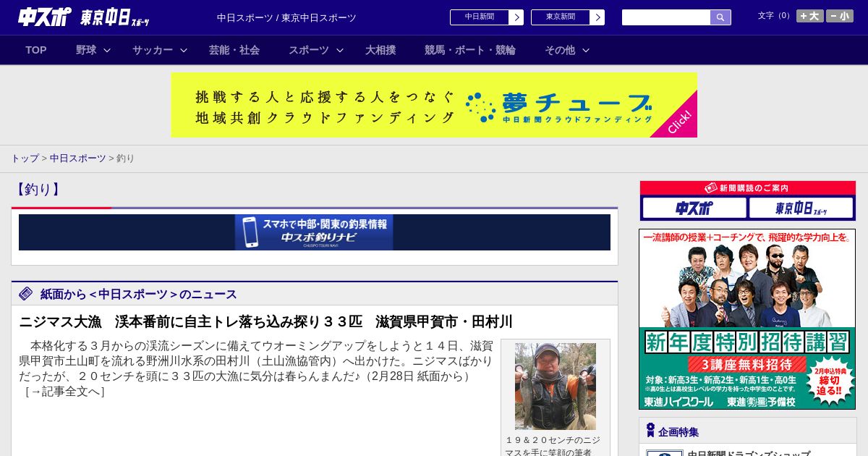Click the 中スポ subscription button in sidebar
Screen dimensions: 868x456
pyautogui.click(x=694, y=208)
